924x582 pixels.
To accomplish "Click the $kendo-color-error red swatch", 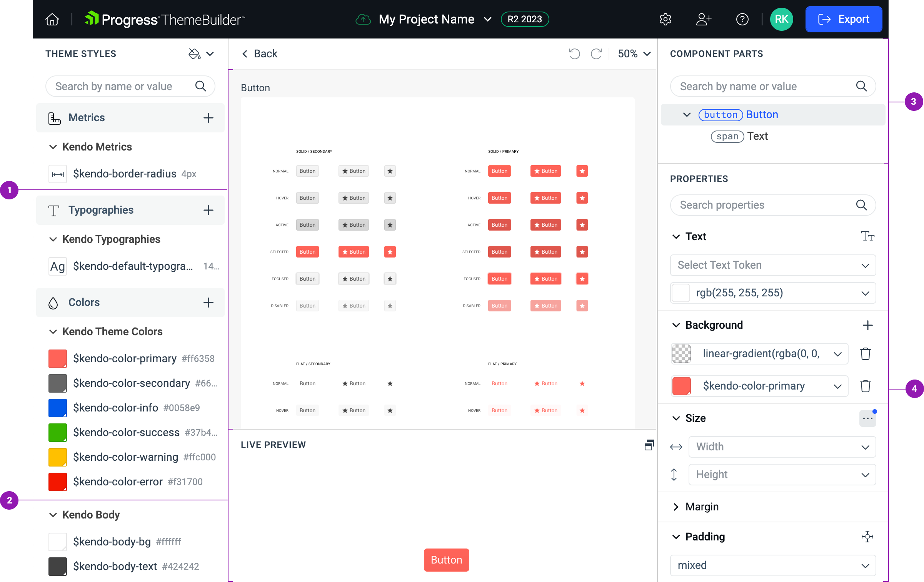I will click(58, 482).
